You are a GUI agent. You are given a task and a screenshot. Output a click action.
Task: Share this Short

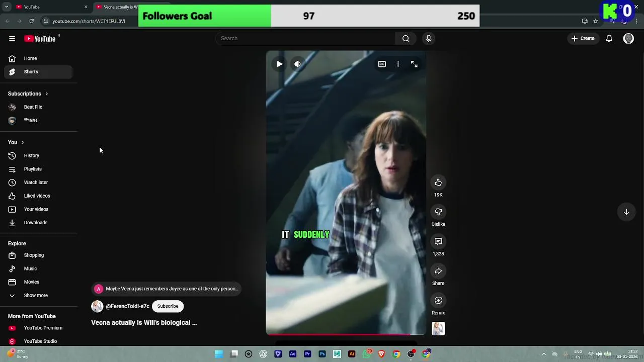(x=438, y=271)
